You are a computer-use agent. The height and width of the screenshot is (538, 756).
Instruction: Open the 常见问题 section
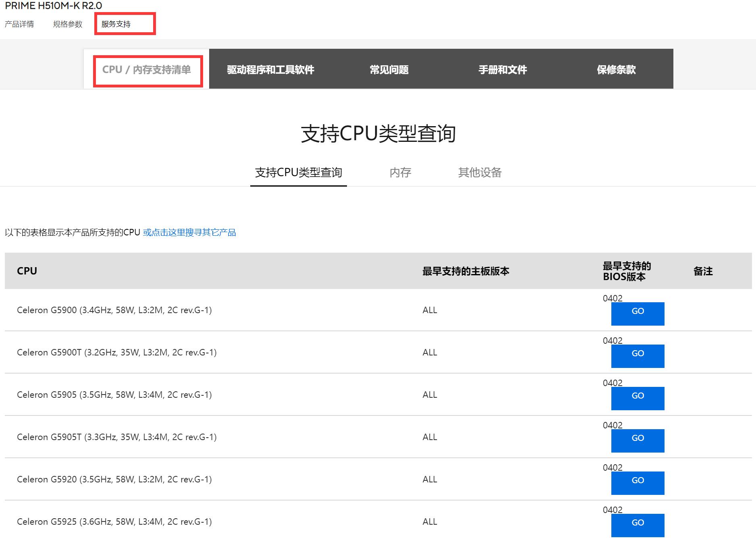pyautogui.click(x=390, y=69)
